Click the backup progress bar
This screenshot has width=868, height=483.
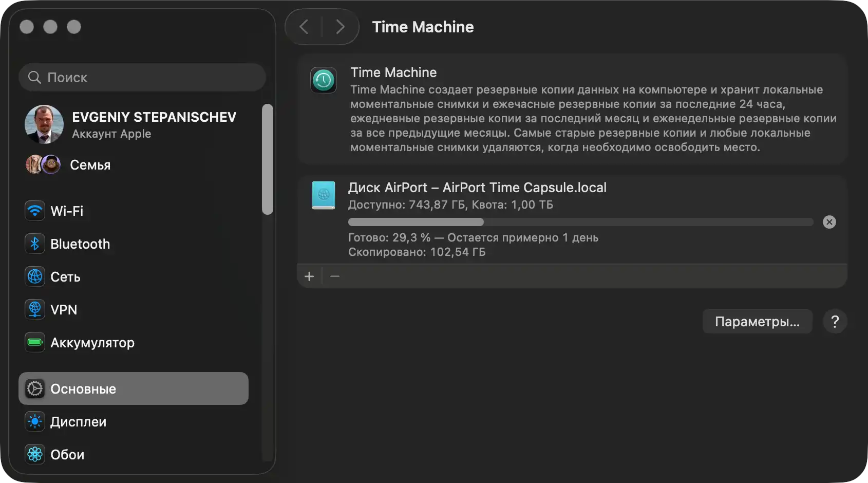pos(581,222)
